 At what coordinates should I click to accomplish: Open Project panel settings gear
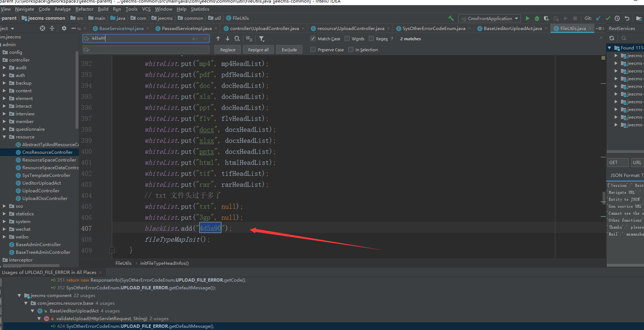tap(64, 28)
